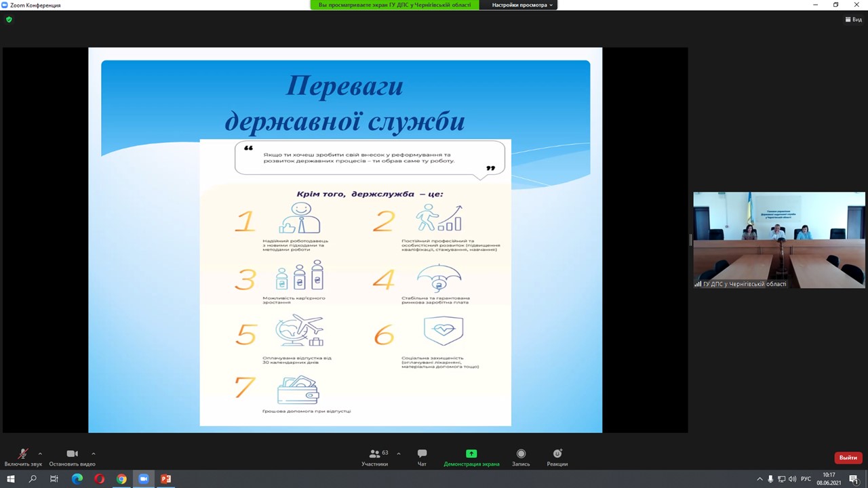
Task: Open the Реакции reactions menu
Action: point(557,457)
